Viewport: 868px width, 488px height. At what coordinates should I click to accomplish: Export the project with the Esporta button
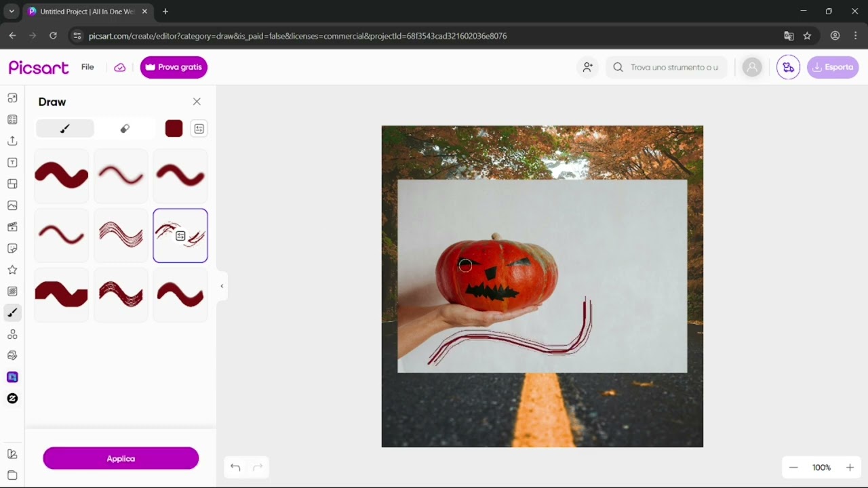click(833, 67)
